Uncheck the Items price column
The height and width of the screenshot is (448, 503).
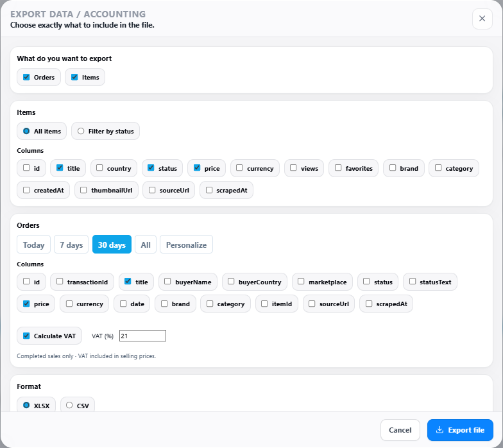click(197, 168)
